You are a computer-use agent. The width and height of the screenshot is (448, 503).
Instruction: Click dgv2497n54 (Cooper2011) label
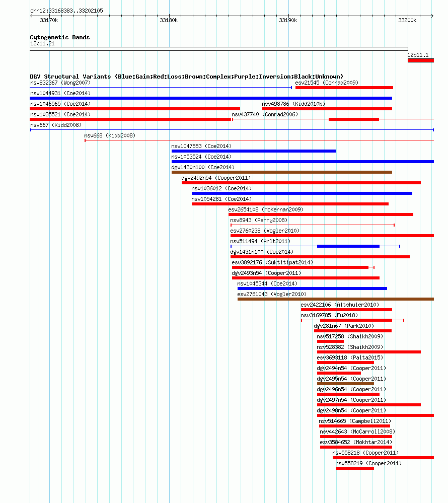point(351,400)
